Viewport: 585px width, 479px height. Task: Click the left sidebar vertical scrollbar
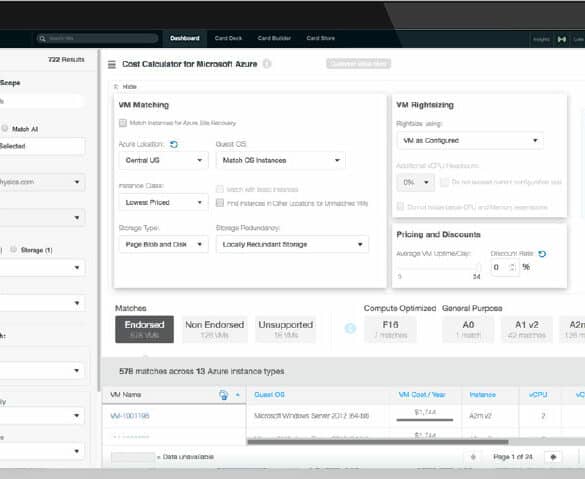[x=99, y=220]
